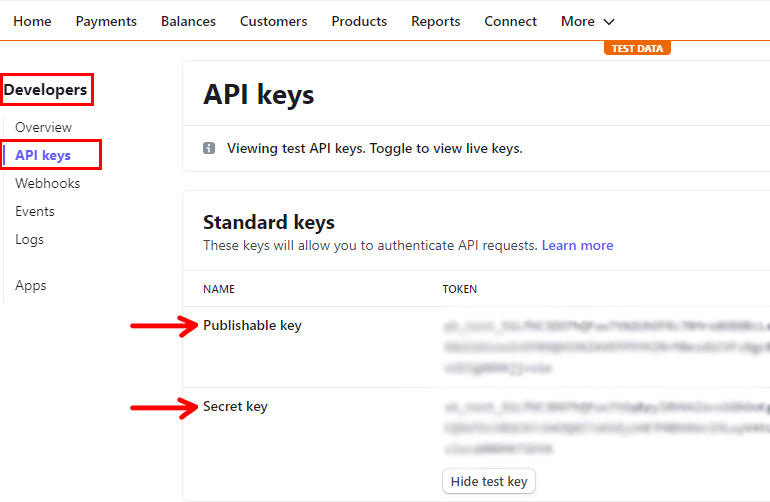Open the Overview sidebar item
The height and width of the screenshot is (502, 770).
[43, 127]
